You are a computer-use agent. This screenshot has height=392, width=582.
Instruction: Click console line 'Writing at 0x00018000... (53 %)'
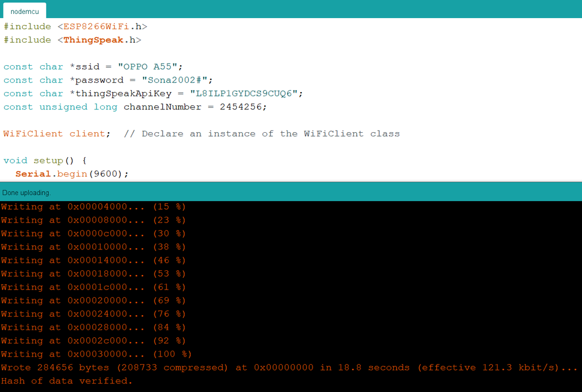coord(93,273)
